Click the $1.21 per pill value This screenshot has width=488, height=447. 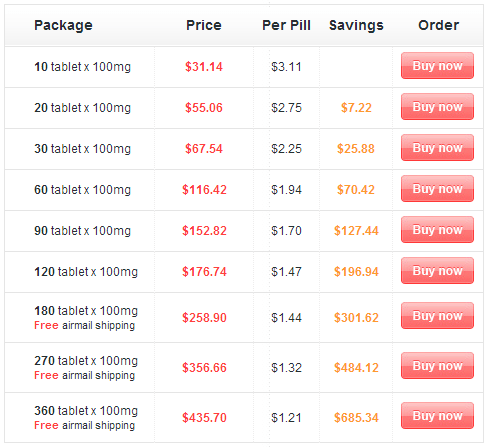(286, 418)
